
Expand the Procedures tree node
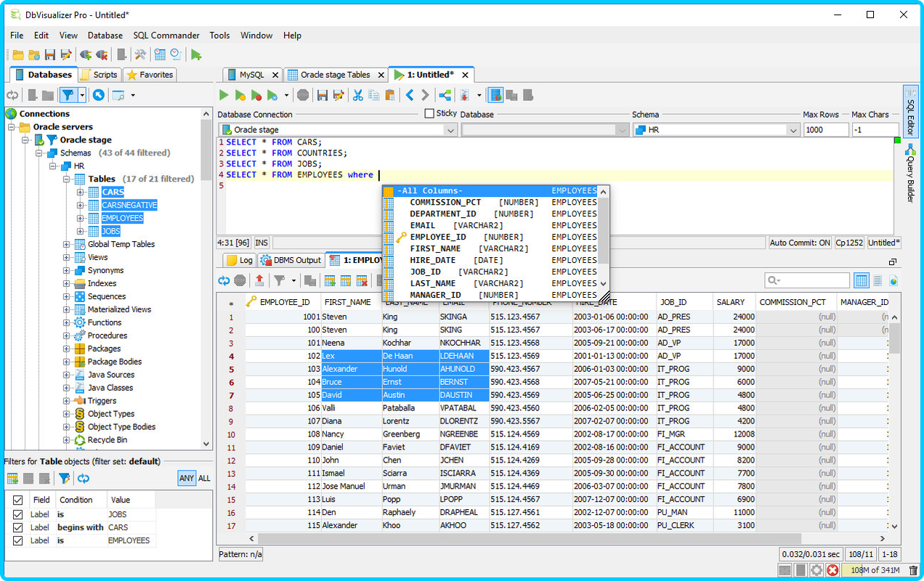[x=66, y=336]
